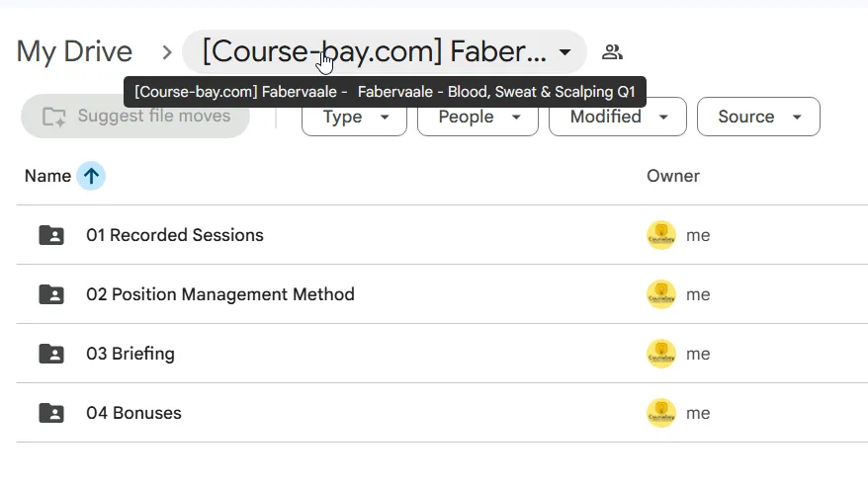
Task: Select the 02 Position Management Method folder name
Action: (220, 294)
